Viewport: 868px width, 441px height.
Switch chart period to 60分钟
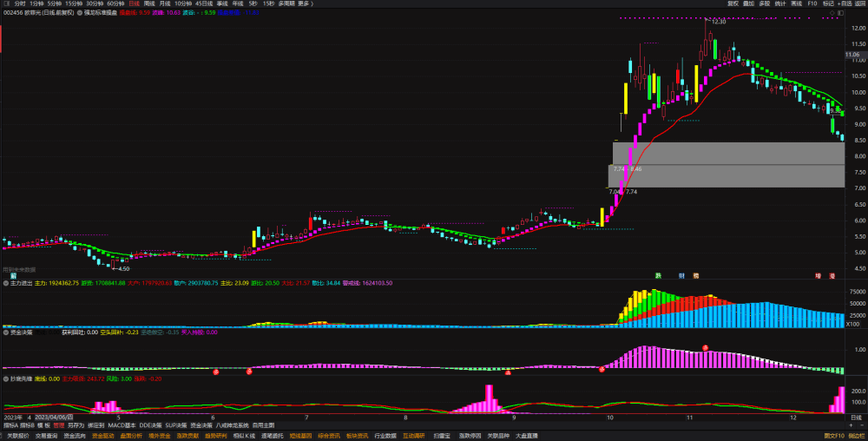(115, 3)
